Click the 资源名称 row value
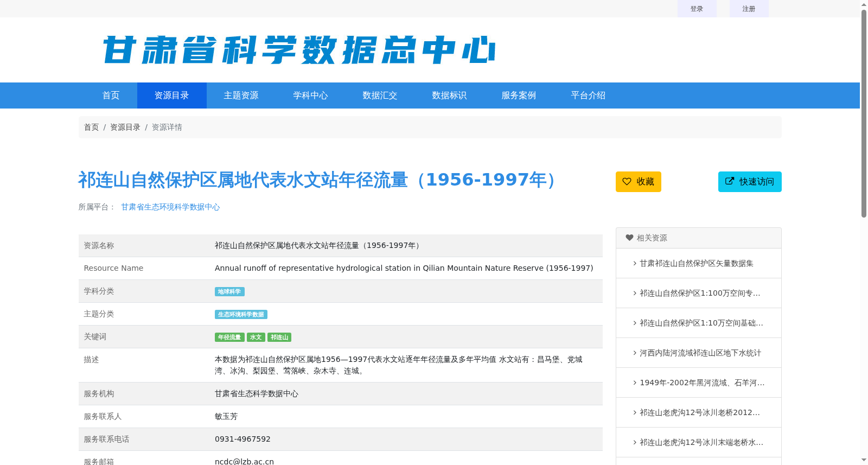 pos(318,245)
